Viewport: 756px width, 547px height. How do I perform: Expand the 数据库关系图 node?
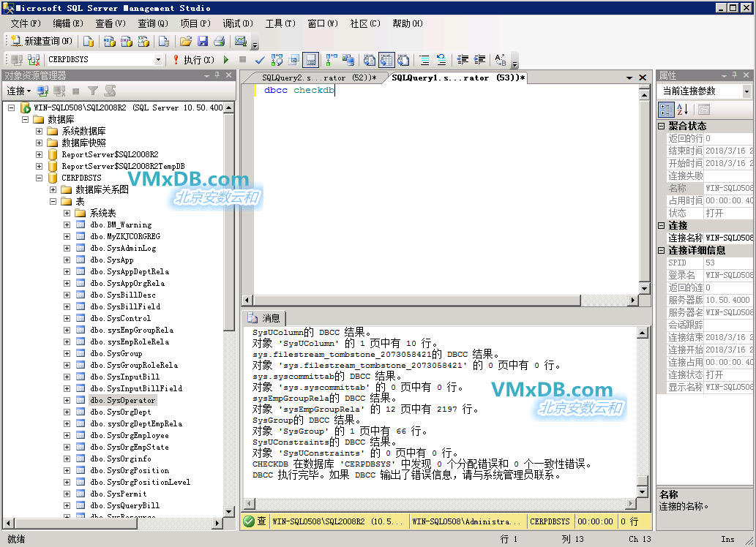pos(53,189)
